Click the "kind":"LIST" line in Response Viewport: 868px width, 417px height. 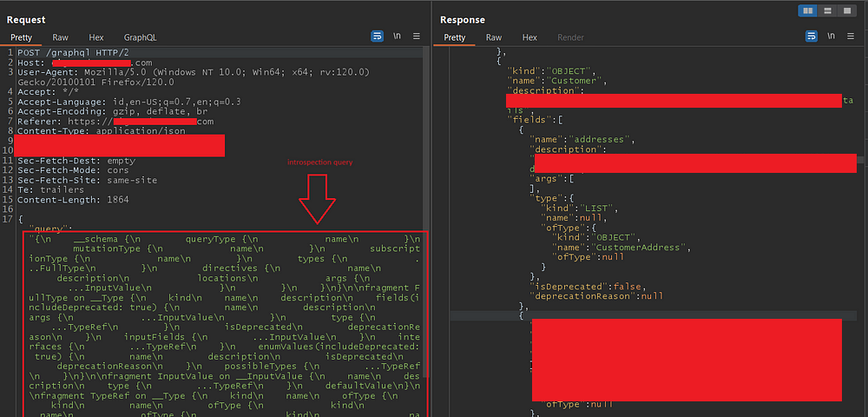coord(580,208)
